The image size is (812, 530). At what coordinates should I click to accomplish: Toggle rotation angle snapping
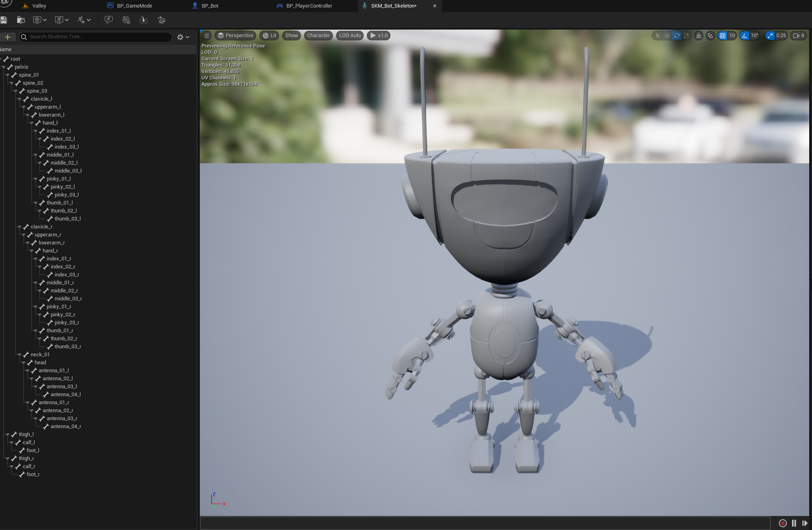pos(744,36)
